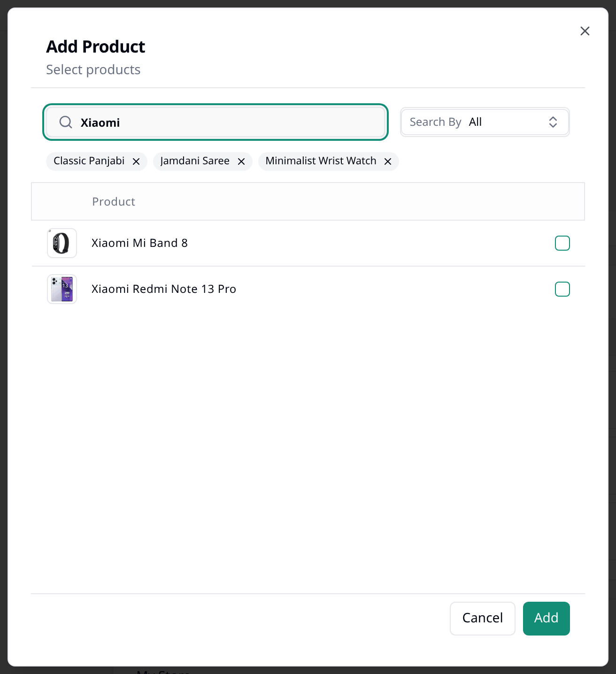Viewport: 616px width, 674px height.
Task: Select the Xiaomi Redmi Note 13 Pro name
Action: [x=164, y=289]
